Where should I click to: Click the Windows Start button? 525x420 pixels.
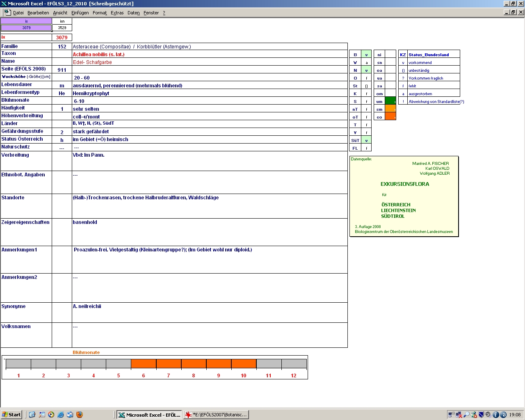(11, 415)
